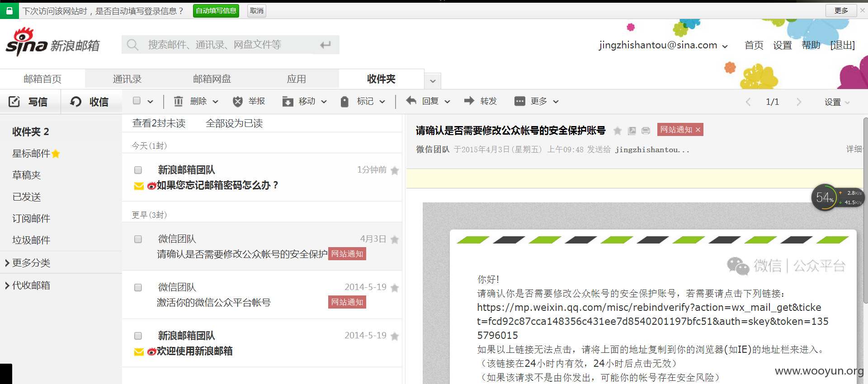This screenshot has width=868, height=384.
Task: Open the 垃圾邮件 folder
Action: (31, 240)
